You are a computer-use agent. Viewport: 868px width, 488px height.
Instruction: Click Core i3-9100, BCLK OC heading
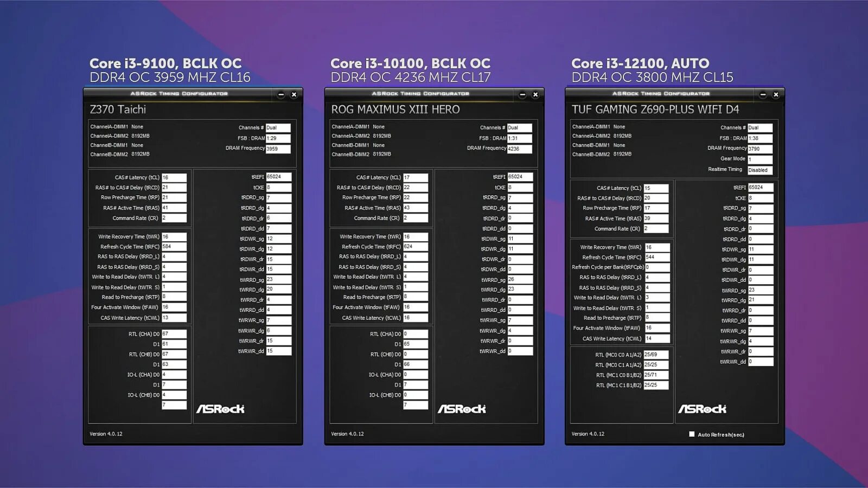[x=165, y=63]
